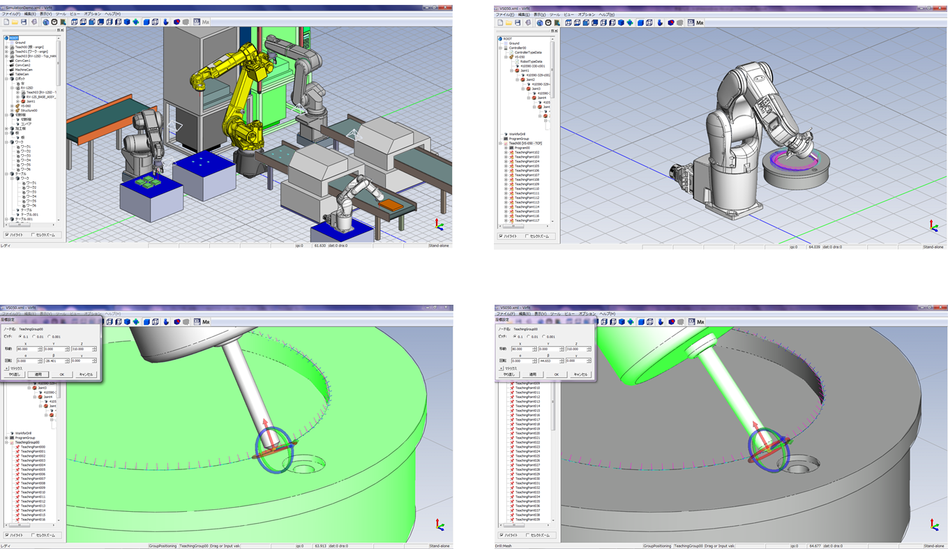Screen dimensions: 948x560
Task: Select TeachingPoint025 in grey-workpiece window tree
Action: pyautogui.click(x=527, y=456)
